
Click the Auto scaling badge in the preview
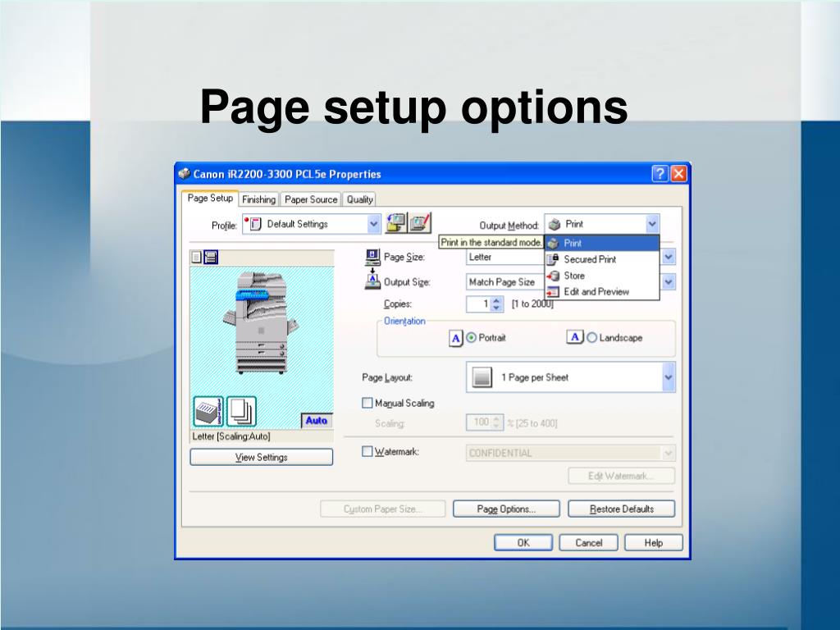pyautogui.click(x=317, y=421)
